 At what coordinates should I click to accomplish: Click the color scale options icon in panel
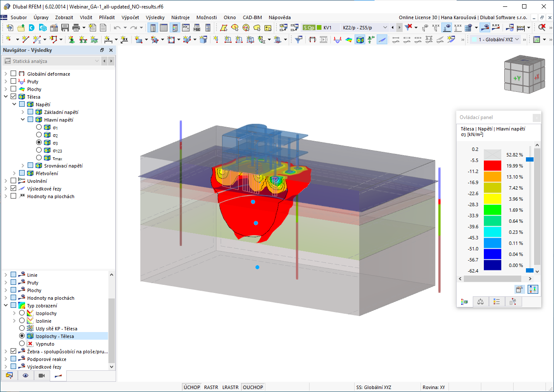(x=533, y=289)
